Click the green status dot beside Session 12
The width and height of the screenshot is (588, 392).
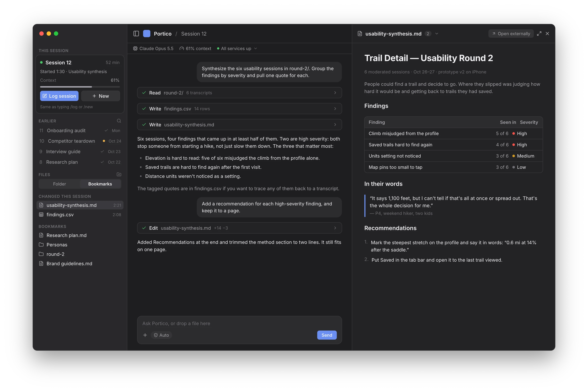[x=41, y=63]
